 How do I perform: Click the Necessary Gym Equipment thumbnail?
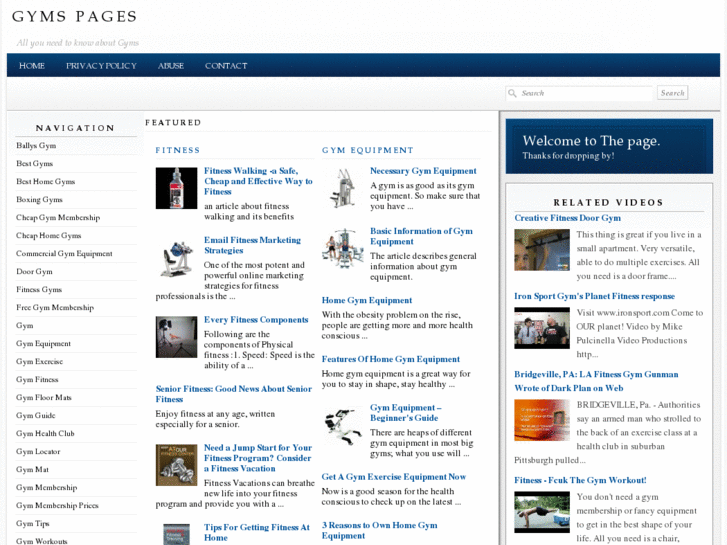point(343,188)
